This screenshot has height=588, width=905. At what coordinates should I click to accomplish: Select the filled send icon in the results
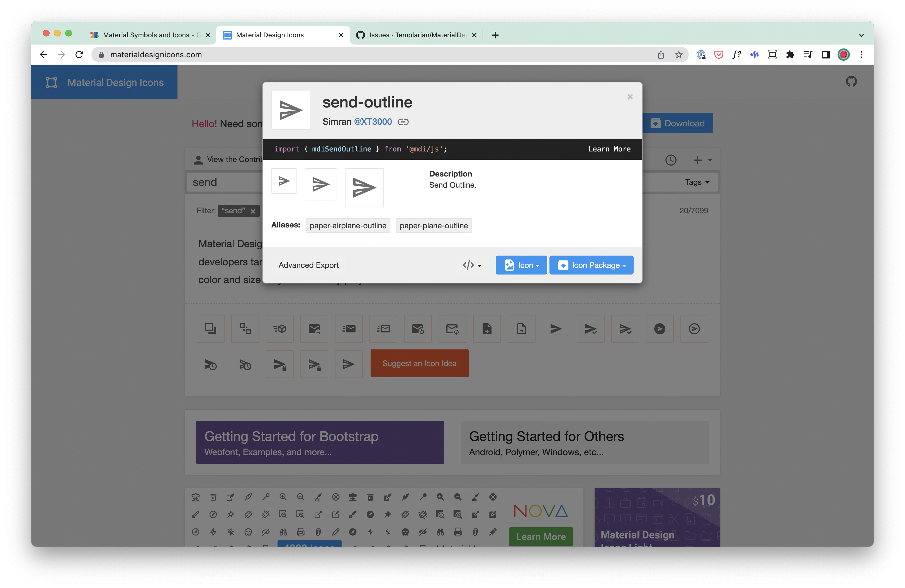(556, 329)
